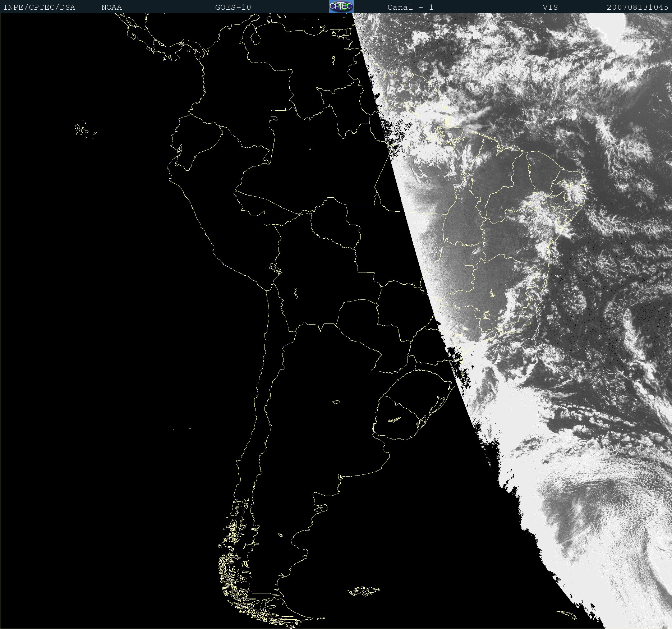Click the CPTEC logo in the header
Image resolution: width=672 pixels, height=629 pixels.
tap(341, 6)
